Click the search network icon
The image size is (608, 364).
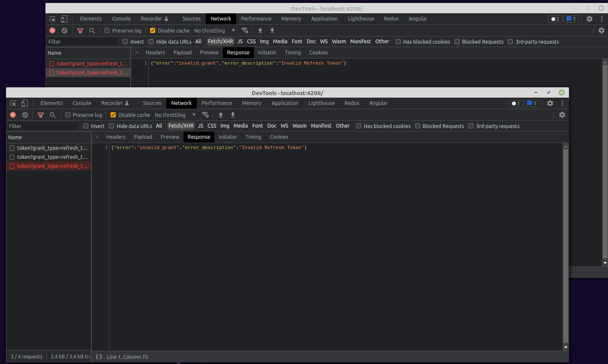pos(52,115)
